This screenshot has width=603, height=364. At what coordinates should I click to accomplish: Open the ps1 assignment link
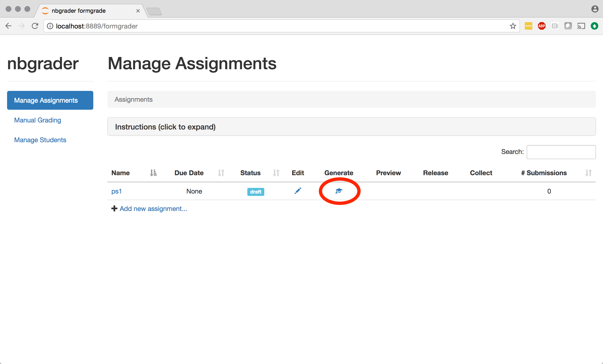click(x=117, y=191)
